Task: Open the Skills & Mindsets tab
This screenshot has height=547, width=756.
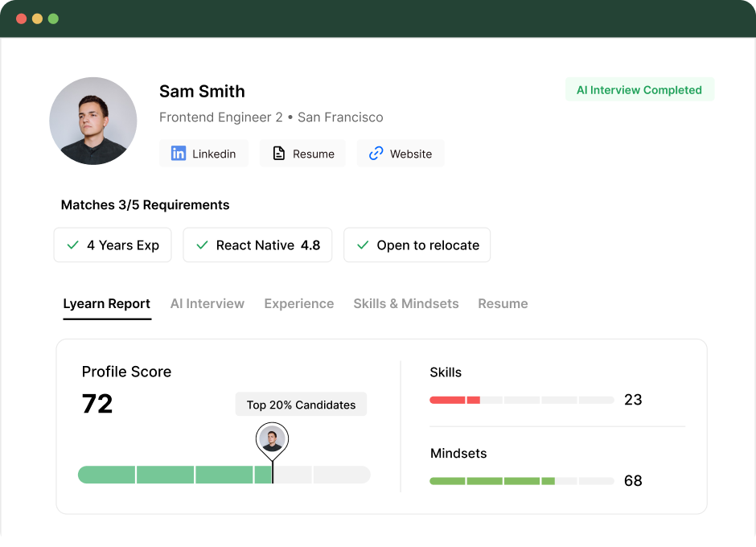Action: click(406, 304)
